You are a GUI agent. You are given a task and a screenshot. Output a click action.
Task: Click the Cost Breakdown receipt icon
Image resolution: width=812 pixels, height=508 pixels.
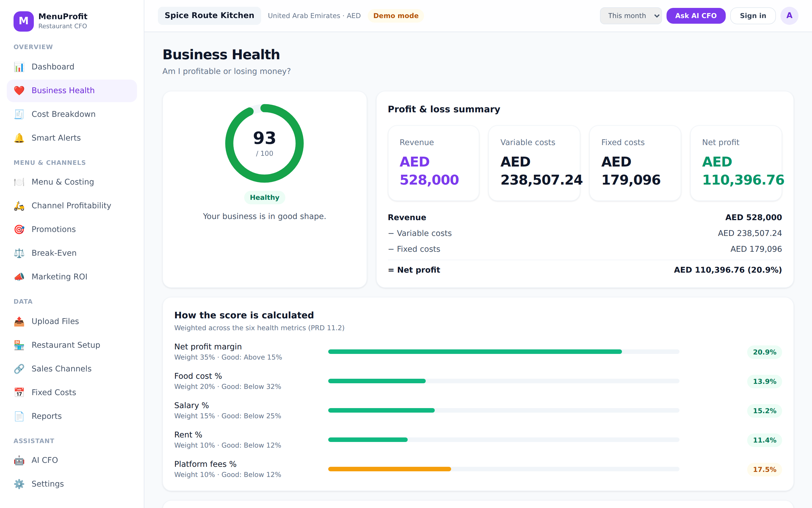pos(19,114)
